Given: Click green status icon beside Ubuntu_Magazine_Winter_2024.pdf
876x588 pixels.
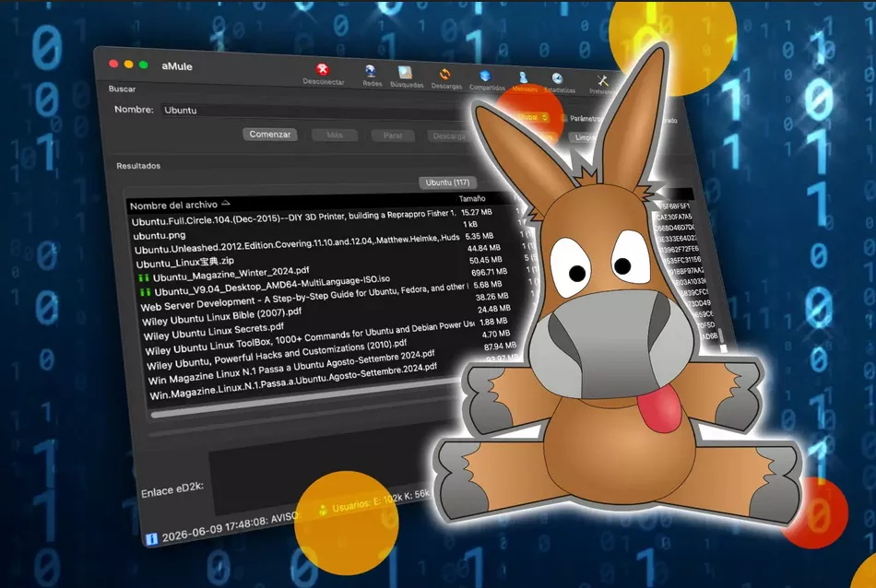Looking at the screenshot, I should pyautogui.click(x=144, y=277).
